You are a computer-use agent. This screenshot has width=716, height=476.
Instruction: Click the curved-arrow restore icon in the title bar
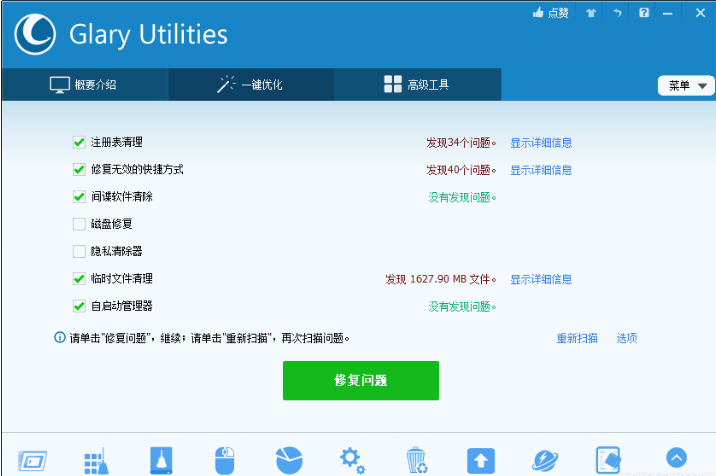(x=617, y=13)
